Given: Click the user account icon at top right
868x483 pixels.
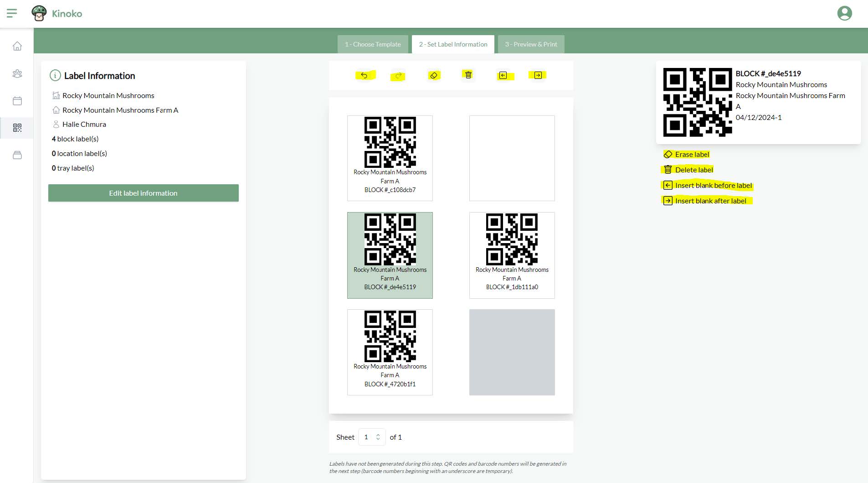Looking at the screenshot, I should pyautogui.click(x=845, y=13).
